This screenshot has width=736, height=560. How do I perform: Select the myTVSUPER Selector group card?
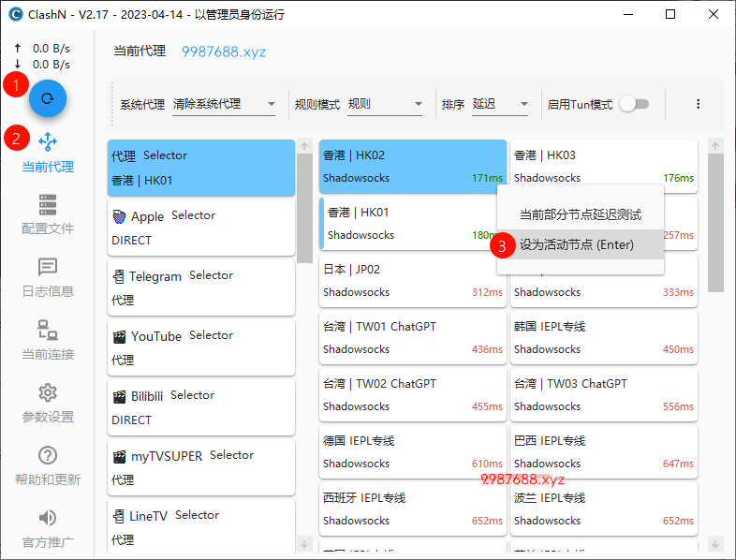(201, 467)
